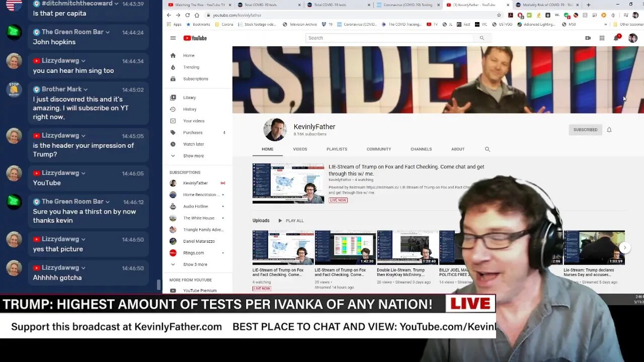Open dropdown next to #ditchmitchthecoward
Viewport: 644px width, 362px height.
click(x=117, y=4)
